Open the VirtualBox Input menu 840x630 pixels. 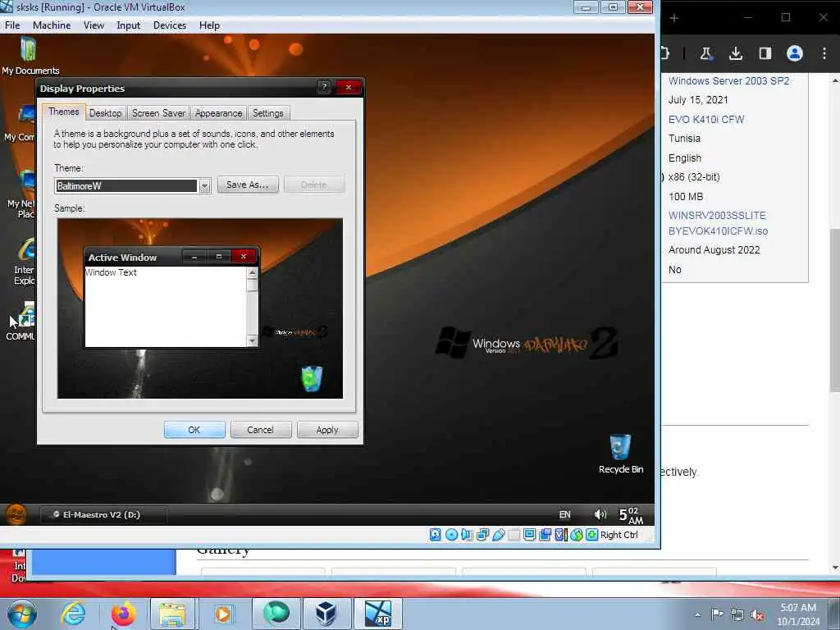click(129, 25)
